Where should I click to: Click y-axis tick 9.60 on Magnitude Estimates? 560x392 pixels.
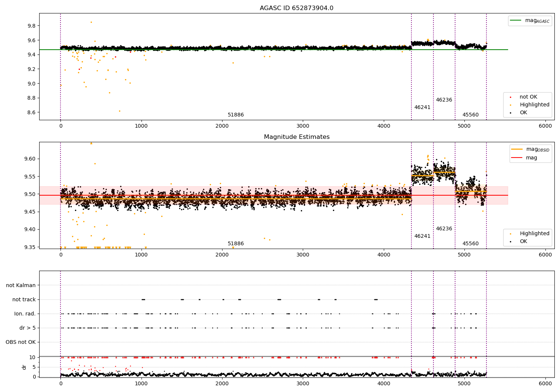click(30, 159)
